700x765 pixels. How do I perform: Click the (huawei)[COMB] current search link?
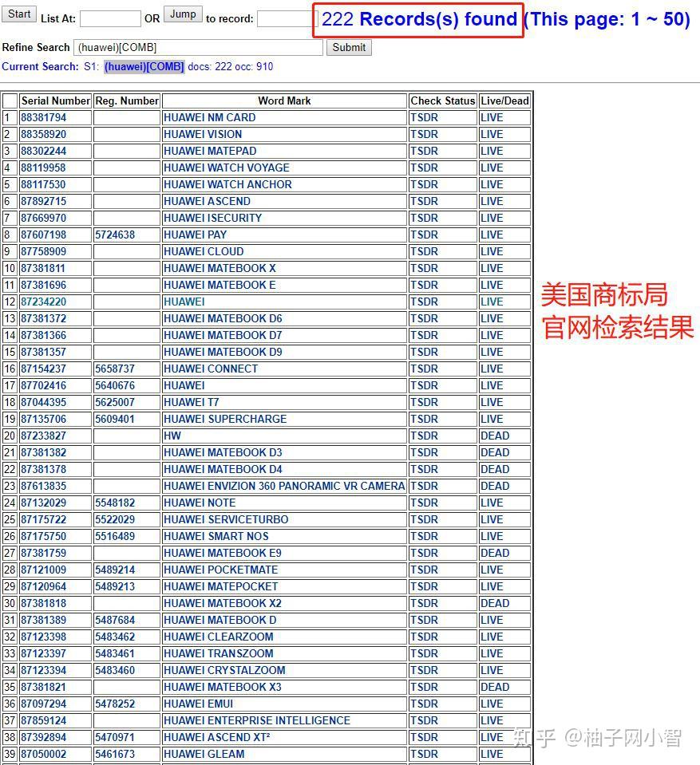(x=144, y=66)
